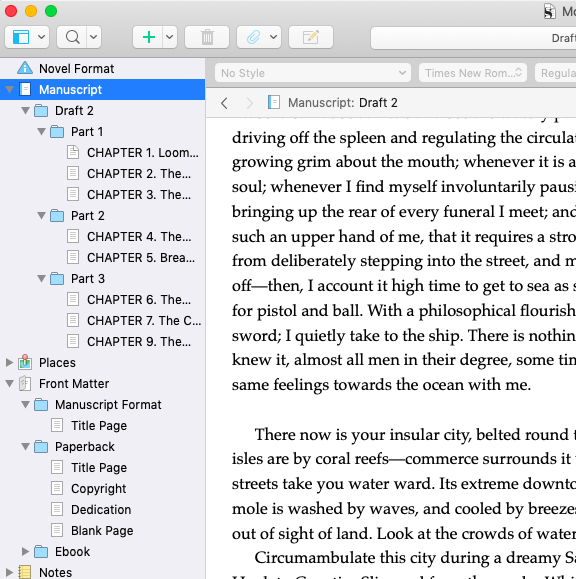
Task: Click the Draft 2 folder icon
Action: coord(41,110)
